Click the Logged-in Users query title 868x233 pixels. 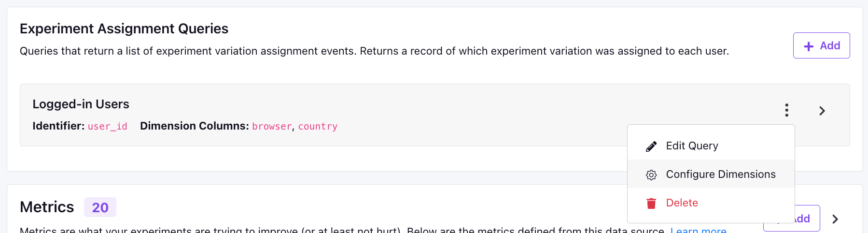[x=81, y=104]
